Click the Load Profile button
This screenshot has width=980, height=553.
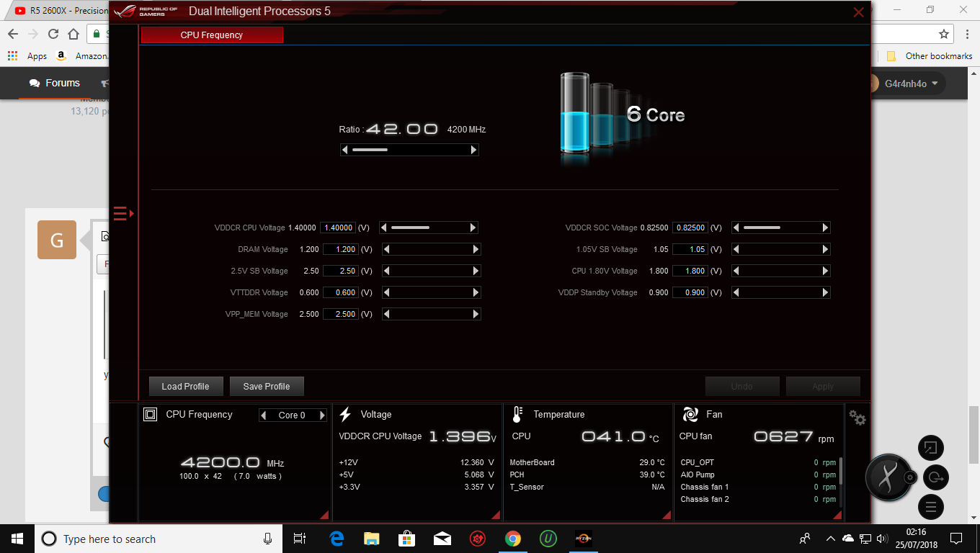pos(186,386)
